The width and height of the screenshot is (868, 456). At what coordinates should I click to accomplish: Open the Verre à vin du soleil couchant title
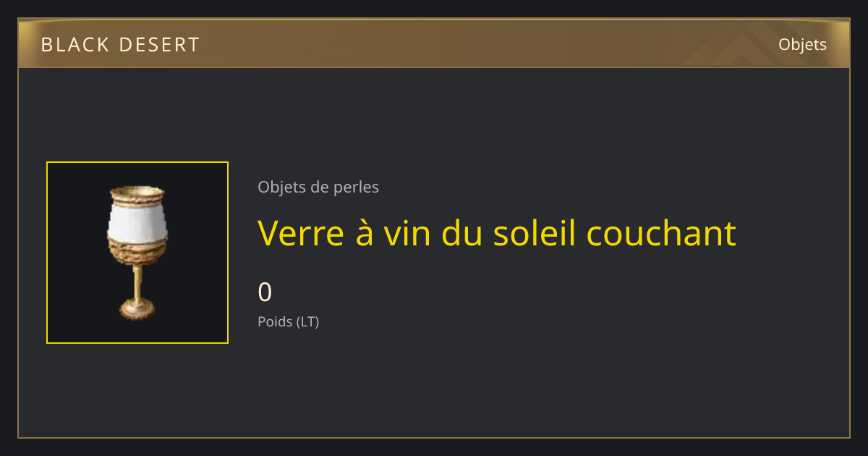click(x=497, y=233)
